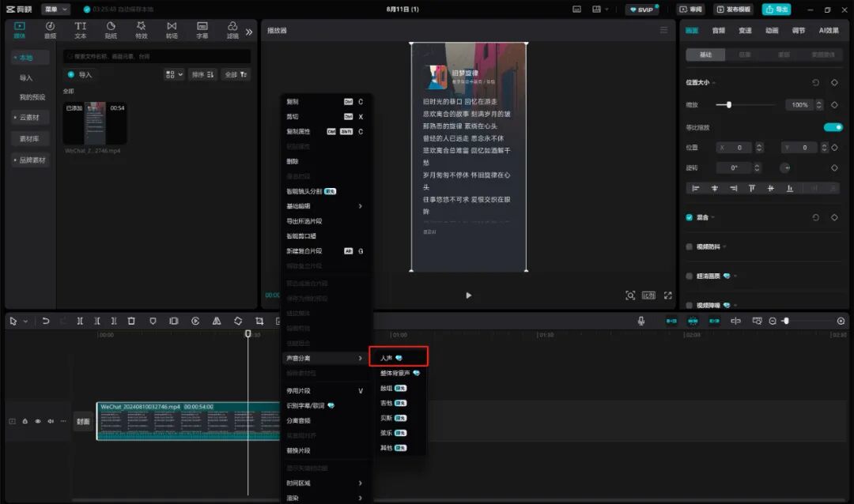The image size is (854, 504).
Task: Toggle the 等比缩放 switch
Action: [833, 127]
